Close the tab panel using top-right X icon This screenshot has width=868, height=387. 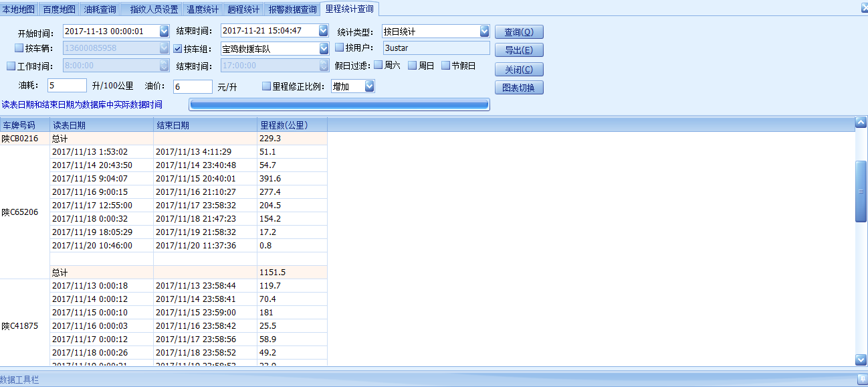click(863, 8)
